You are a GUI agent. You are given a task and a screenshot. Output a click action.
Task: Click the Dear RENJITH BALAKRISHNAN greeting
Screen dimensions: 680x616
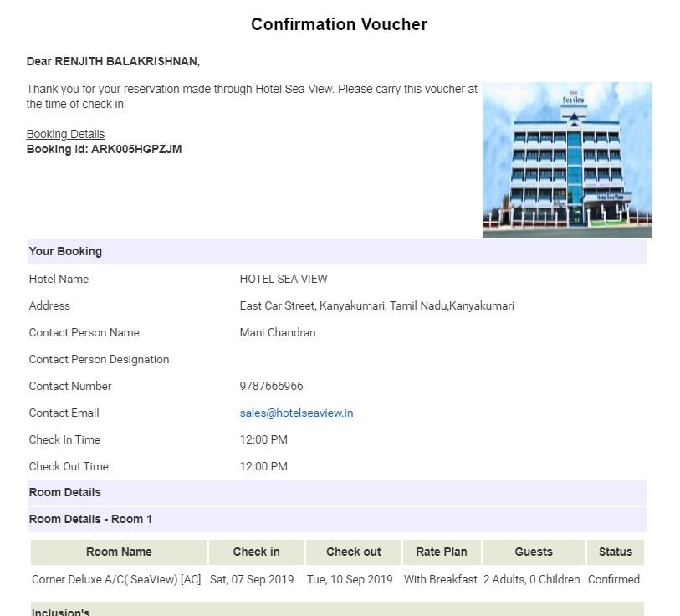click(x=113, y=62)
